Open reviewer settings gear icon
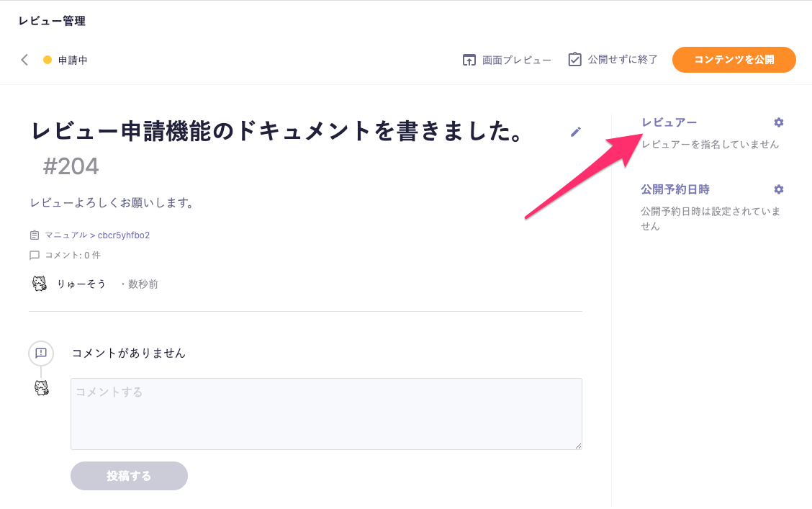The width and height of the screenshot is (812, 509). coord(778,122)
